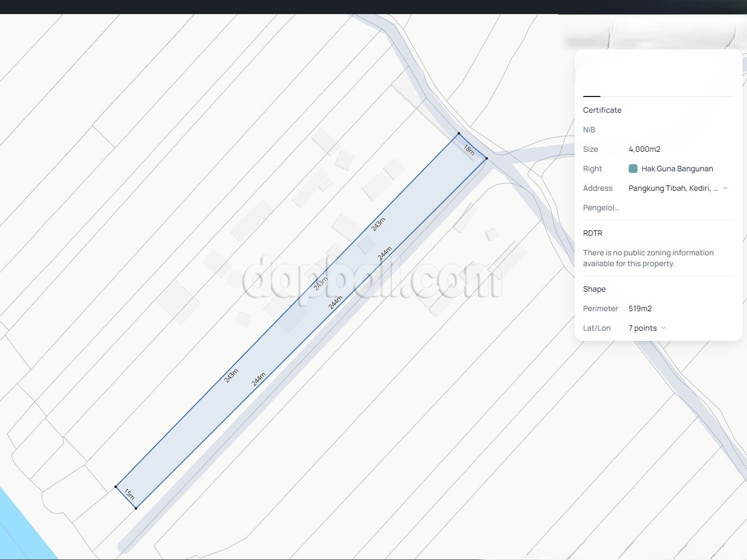Click the 15m edge label on parcel

point(129,494)
